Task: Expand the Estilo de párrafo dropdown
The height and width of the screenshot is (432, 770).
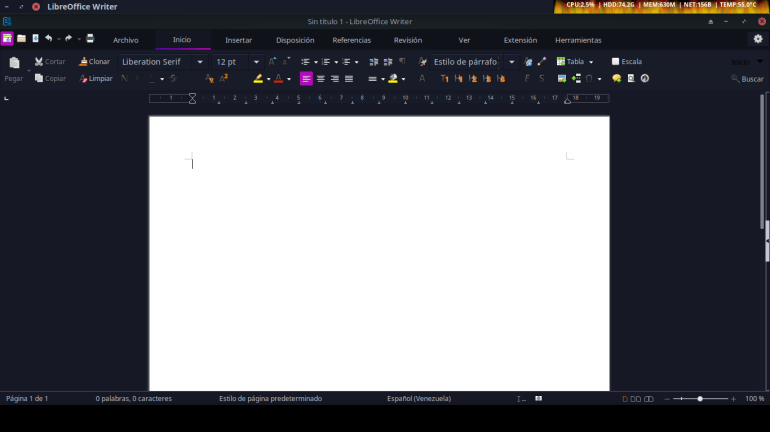Action: pos(511,62)
